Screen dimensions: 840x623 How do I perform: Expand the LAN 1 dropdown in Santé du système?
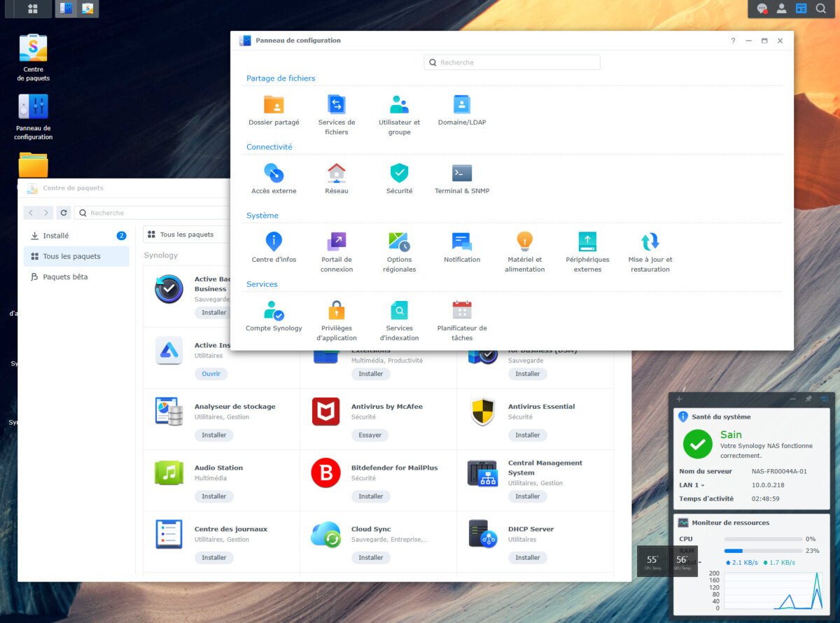click(x=702, y=485)
